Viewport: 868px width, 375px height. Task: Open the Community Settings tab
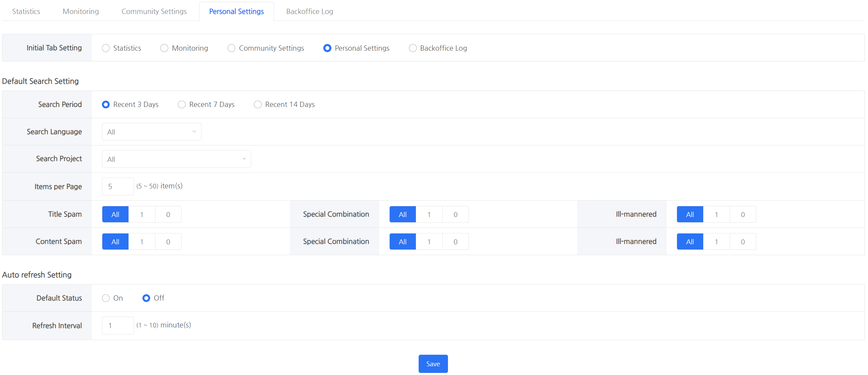click(154, 12)
